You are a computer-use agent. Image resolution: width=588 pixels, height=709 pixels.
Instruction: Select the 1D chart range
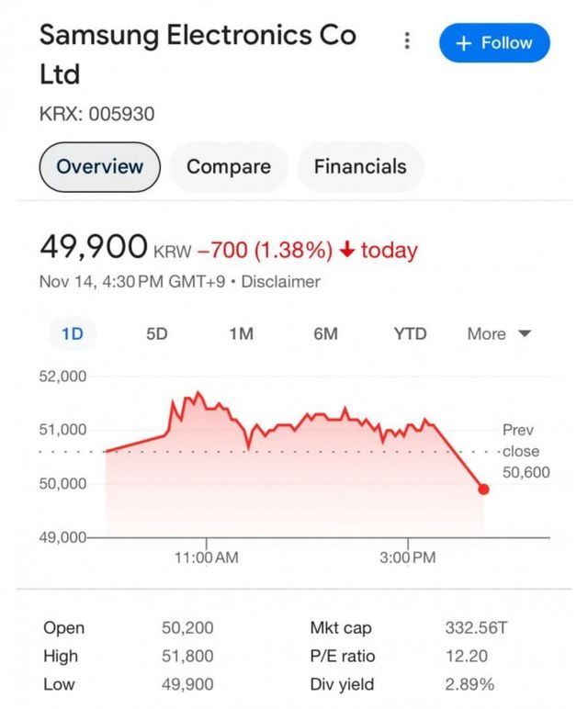[x=73, y=334]
